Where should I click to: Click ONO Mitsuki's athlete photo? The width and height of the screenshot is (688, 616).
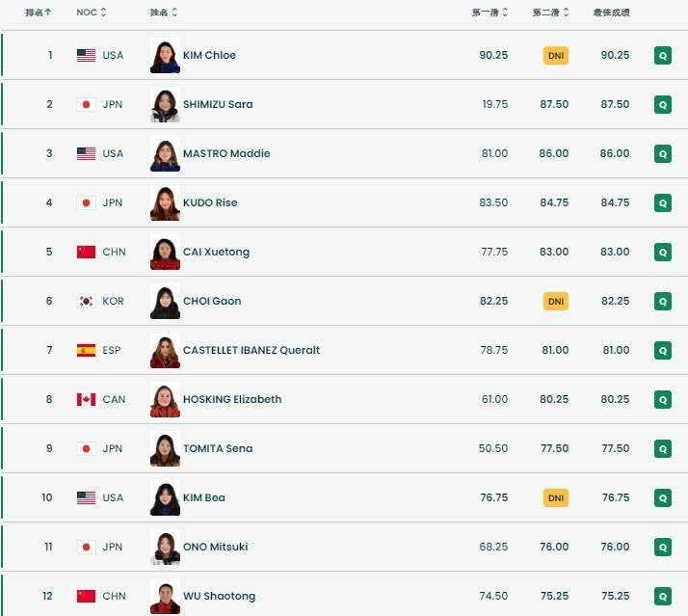[x=165, y=547]
